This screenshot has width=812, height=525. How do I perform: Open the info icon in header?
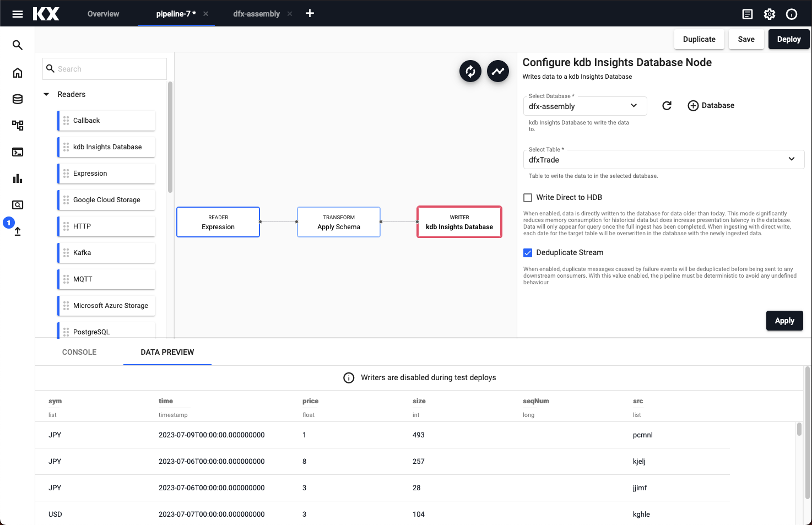(x=792, y=14)
